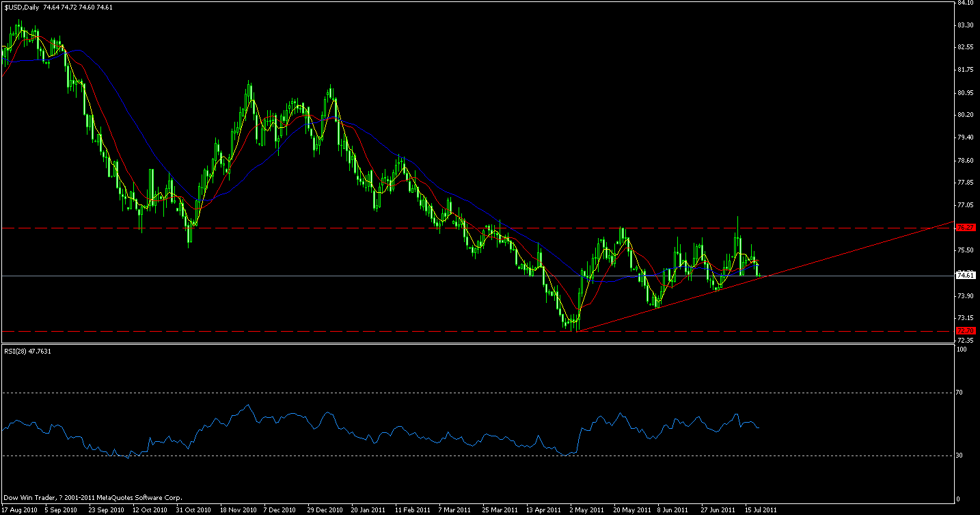The image size is (980, 515).
Task: Select the $USD,Daily chart title text
Action: coord(21,5)
